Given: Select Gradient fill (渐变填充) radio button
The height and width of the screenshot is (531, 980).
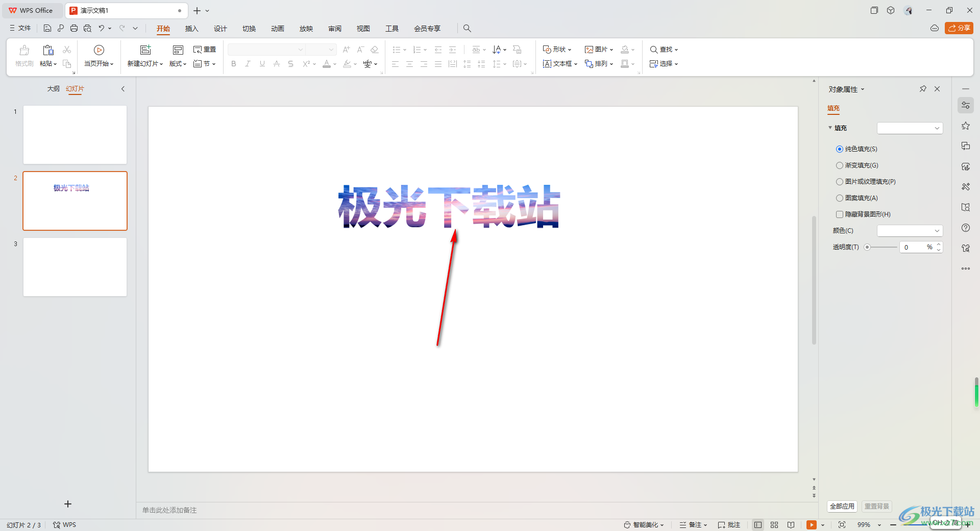Looking at the screenshot, I should click(x=840, y=165).
